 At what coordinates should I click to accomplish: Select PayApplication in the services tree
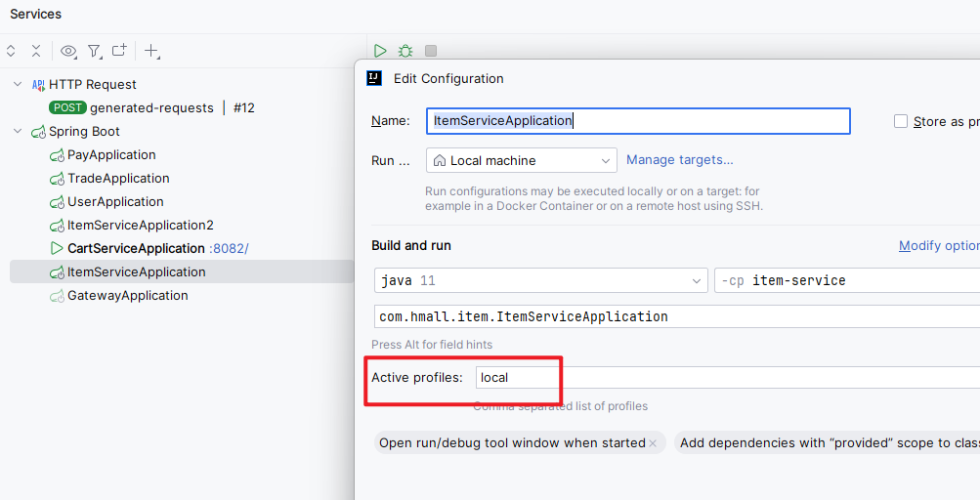[x=111, y=155]
